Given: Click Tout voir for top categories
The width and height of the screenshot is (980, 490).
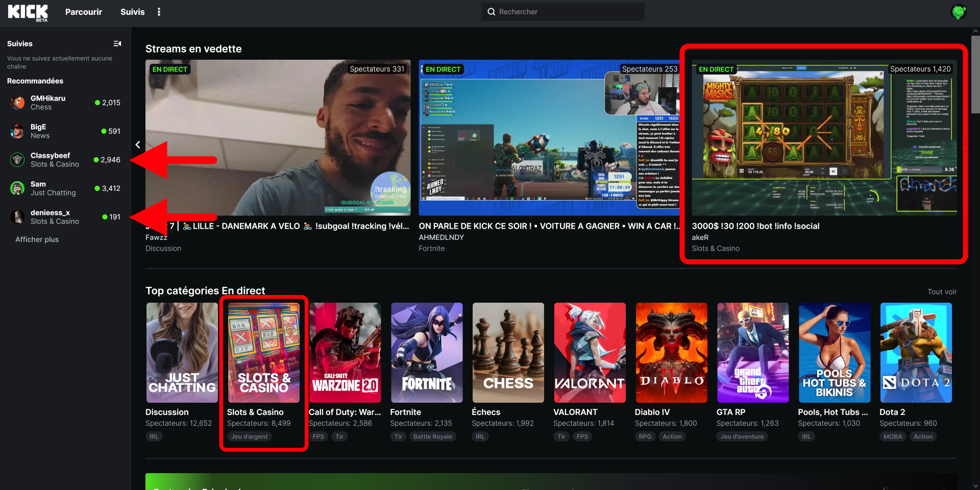Looking at the screenshot, I should click(x=942, y=292).
